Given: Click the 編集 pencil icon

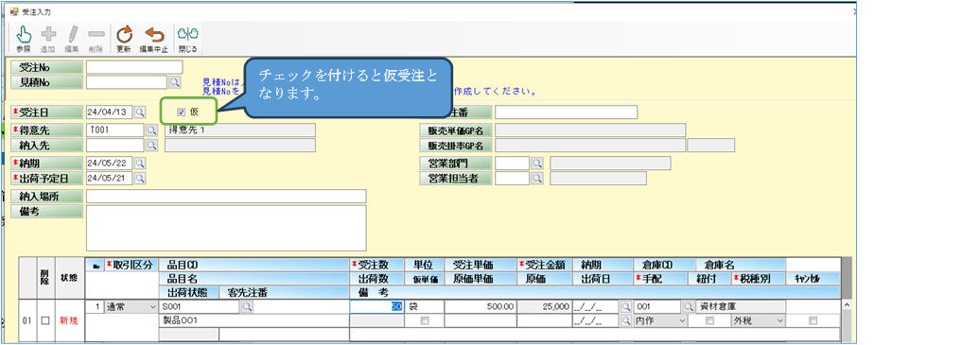Looking at the screenshot, I should pyautogui.click(x=73, y=35).
